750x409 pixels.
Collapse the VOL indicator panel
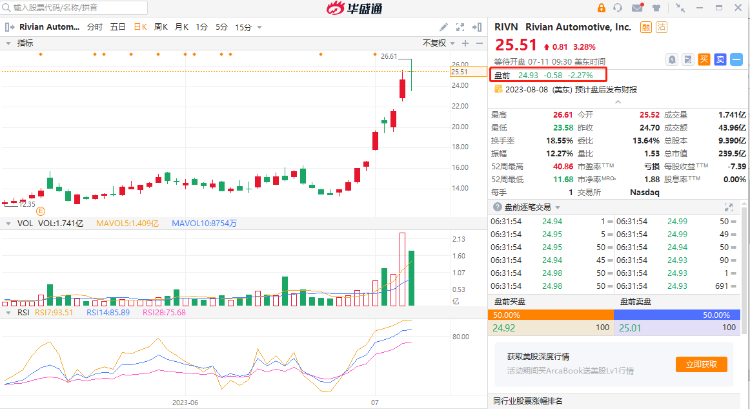click(8, 223)
